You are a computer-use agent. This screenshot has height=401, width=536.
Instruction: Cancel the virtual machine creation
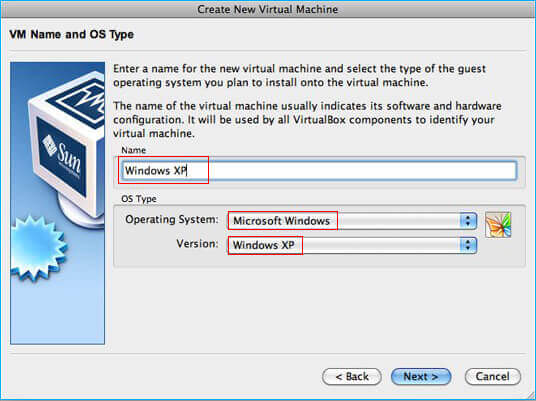[493, 377]
